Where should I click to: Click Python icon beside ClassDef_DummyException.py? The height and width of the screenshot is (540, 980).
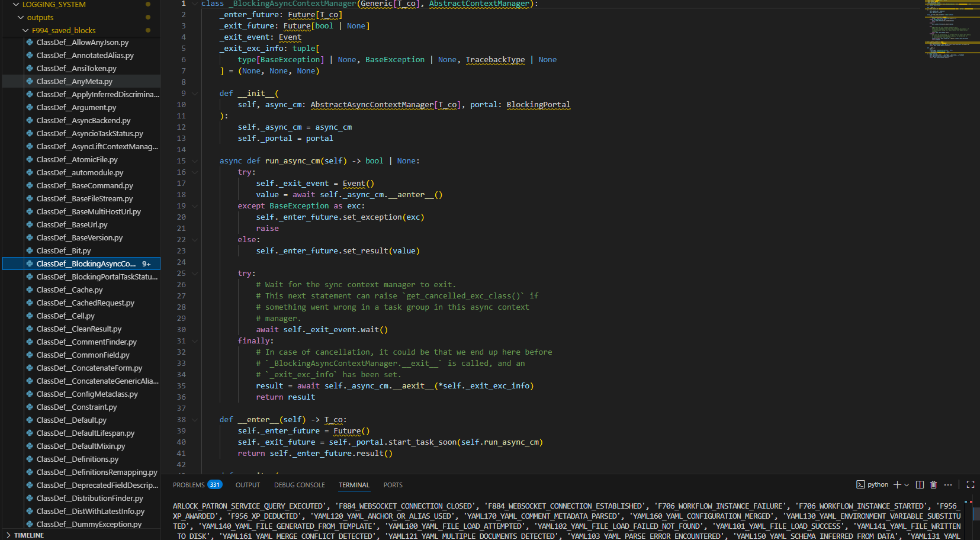point(30,524)
